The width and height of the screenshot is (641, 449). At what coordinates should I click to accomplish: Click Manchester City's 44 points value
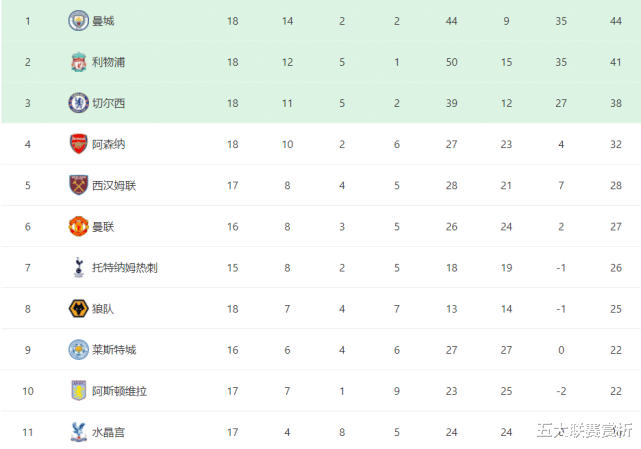pos(616,21)
